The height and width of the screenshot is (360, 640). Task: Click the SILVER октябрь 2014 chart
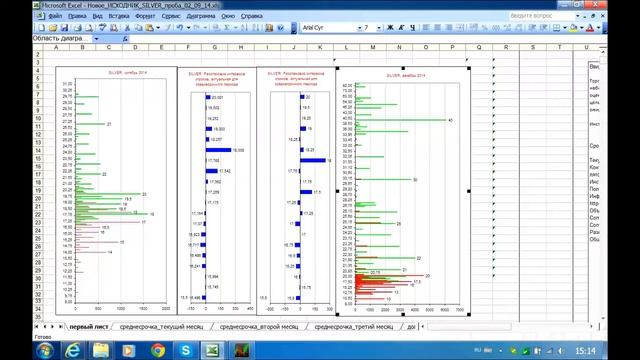click(x=116, y=191)
